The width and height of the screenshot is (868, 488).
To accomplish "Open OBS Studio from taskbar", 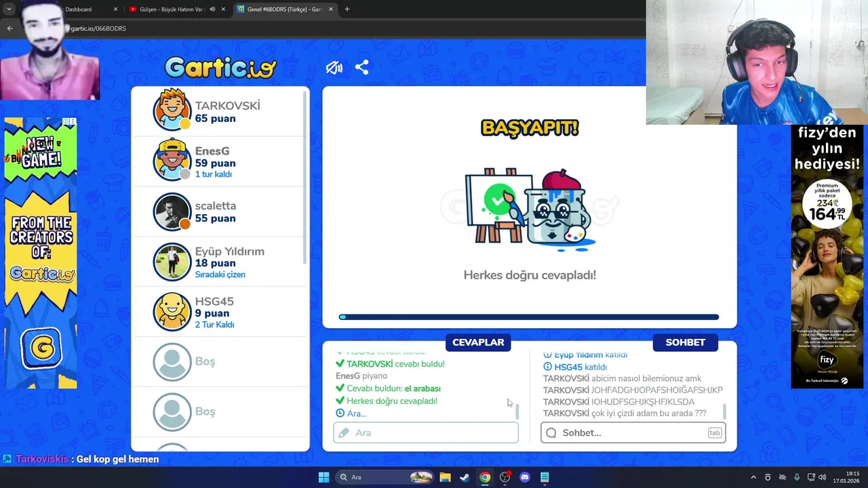I will click(x=505, y=477).
